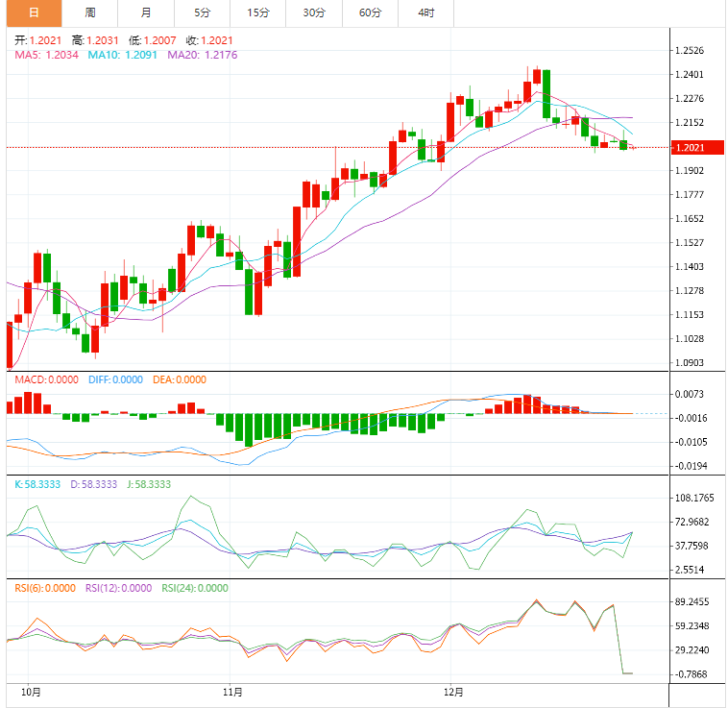The image size is (728, 708).
Task: Click the 高: 1.2031 high value
Action: coord(95,40)
